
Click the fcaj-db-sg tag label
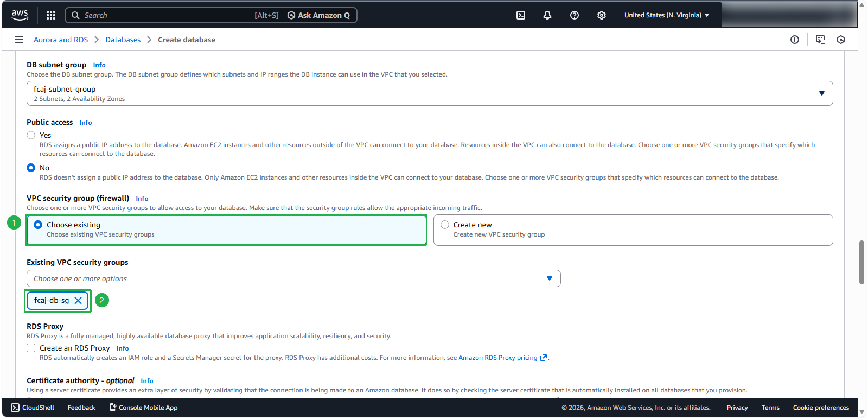[x=52, y=301]
